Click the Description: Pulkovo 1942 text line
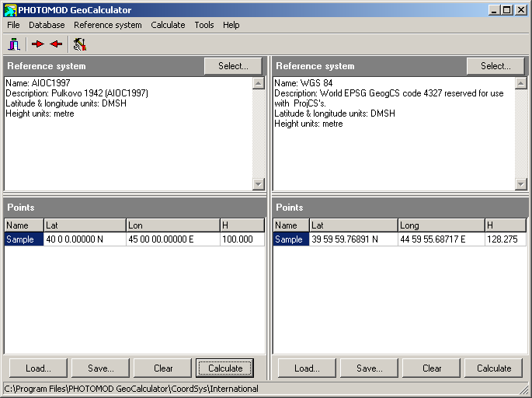Image resolution: width=532 pixels, height=398 pixels. click(x=77, y=93)
